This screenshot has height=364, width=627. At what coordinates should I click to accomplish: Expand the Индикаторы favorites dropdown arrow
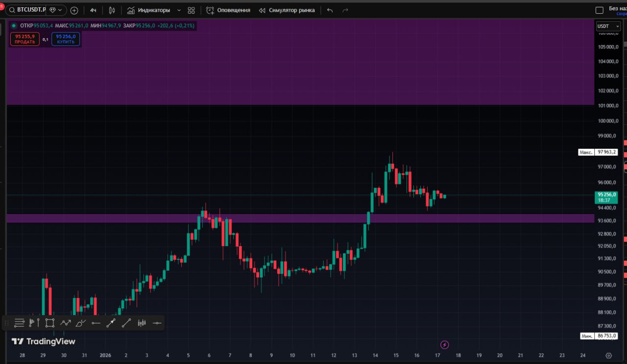(x=179, y=10)
